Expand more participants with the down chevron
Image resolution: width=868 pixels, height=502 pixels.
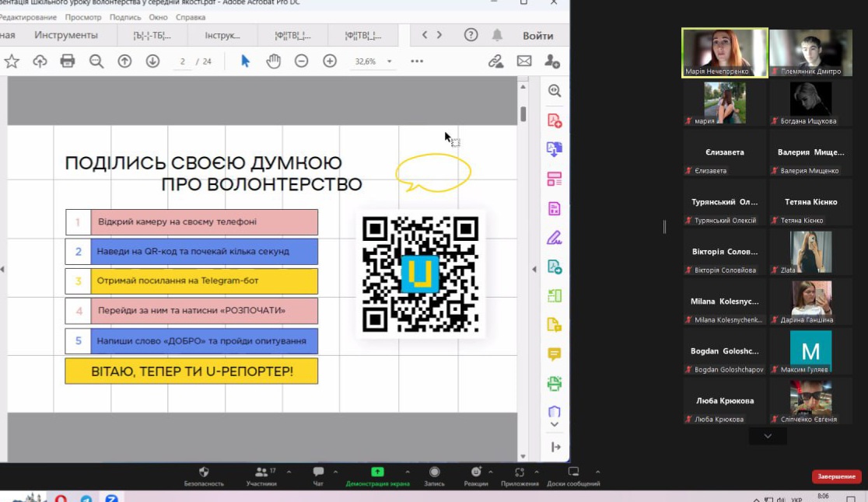(768, 437)
